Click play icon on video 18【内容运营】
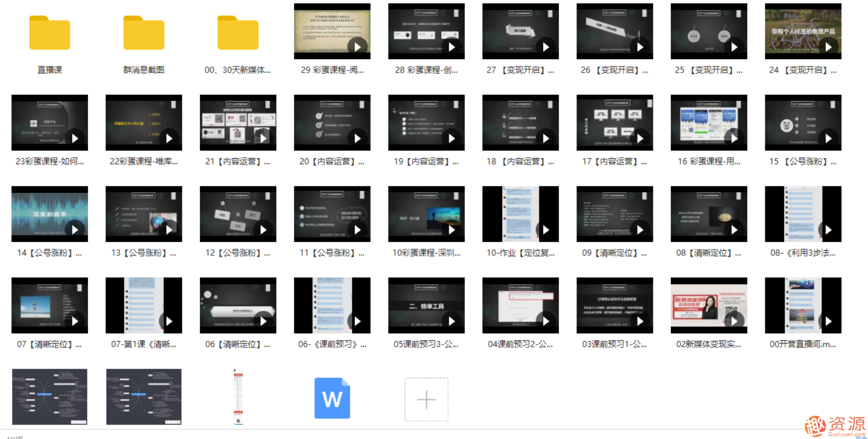Viewport: 868px width, 439px height. 546,139
